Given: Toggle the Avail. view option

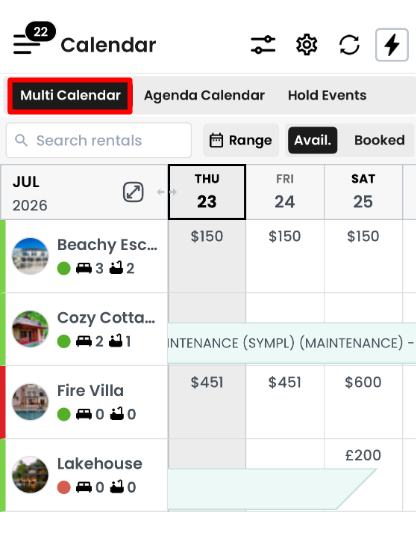Looking at the screenshot, I should (x=312, y=140).
